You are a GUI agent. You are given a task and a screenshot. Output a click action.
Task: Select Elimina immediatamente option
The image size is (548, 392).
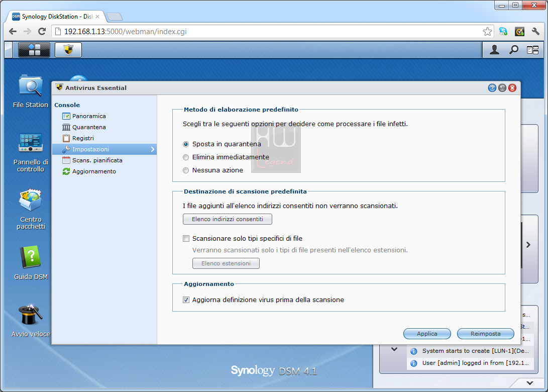point(186,157)
